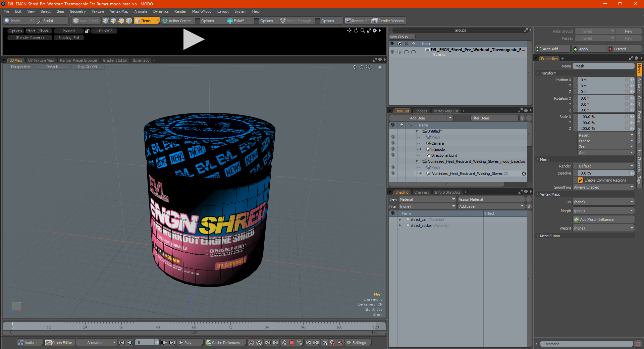Go to last frame
The image size is (644, 349).
[172, 343]
